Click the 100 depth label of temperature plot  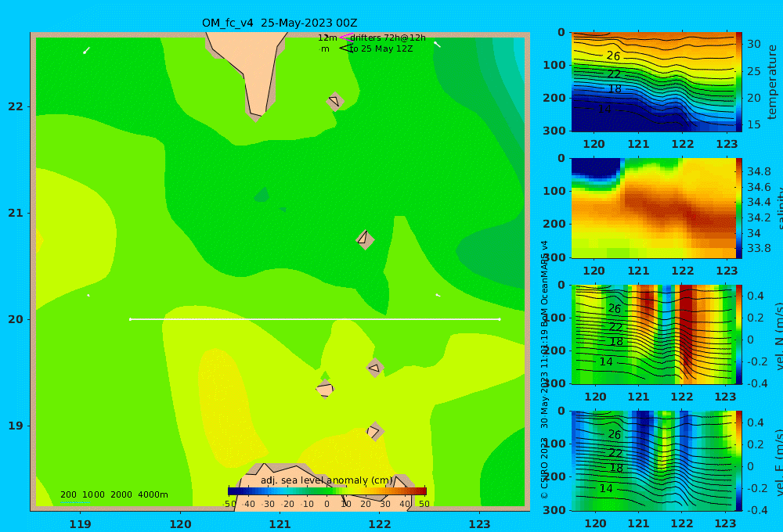[554, 65]
